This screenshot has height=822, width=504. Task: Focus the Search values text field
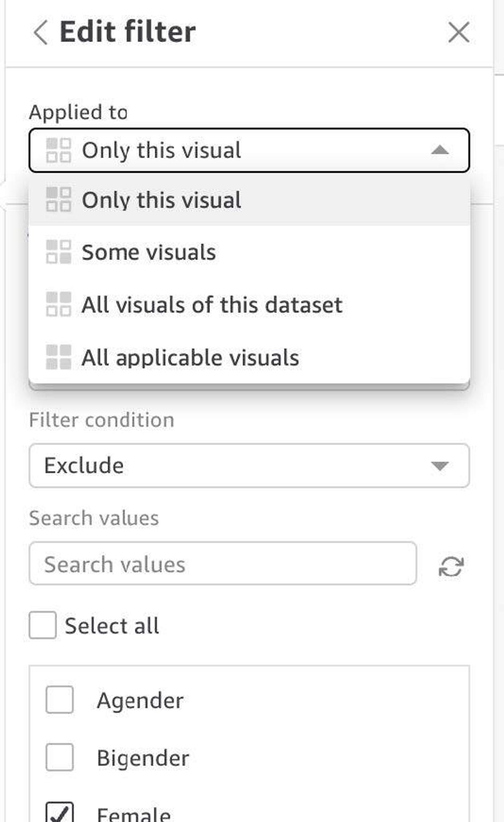(x=223, y=564)
